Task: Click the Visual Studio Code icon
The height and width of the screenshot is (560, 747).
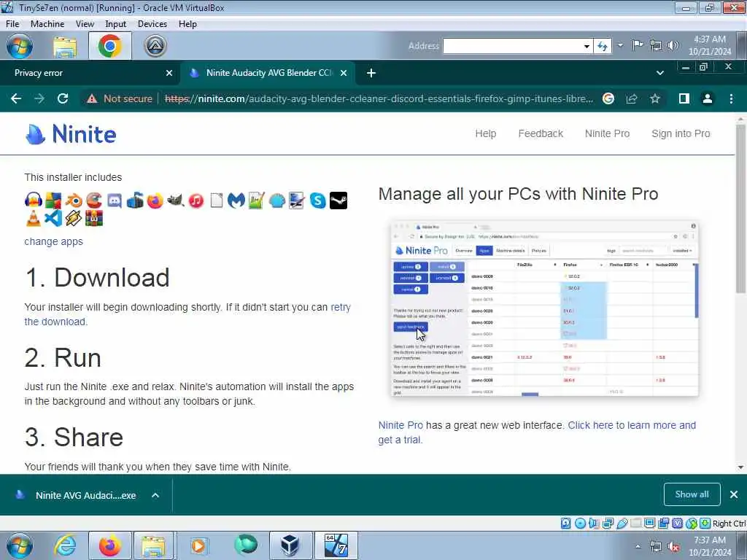Action: tap(53, 218)
